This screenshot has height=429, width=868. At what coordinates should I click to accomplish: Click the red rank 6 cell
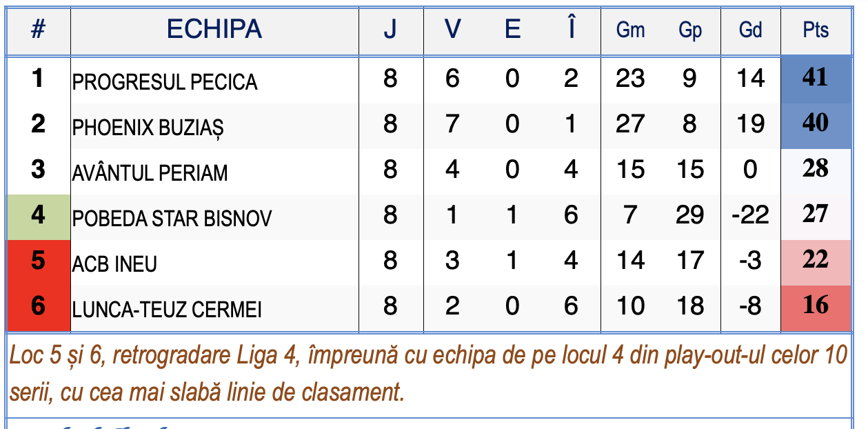(39, 308)
